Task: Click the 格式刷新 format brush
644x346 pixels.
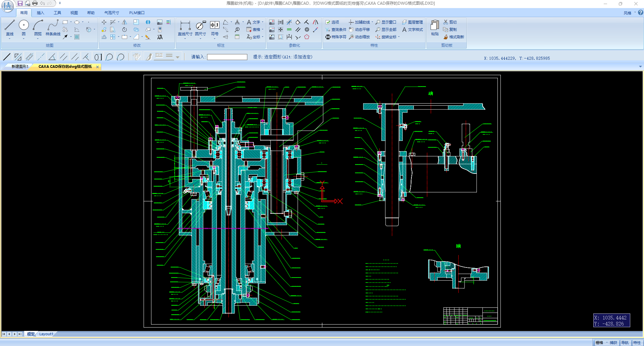Action: (x=454, y=37)
